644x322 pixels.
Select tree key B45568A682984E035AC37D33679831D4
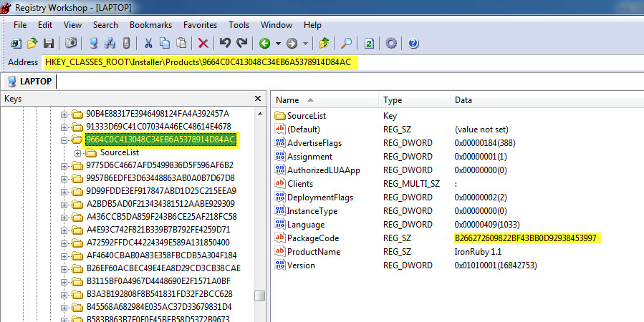pos(159,307)
